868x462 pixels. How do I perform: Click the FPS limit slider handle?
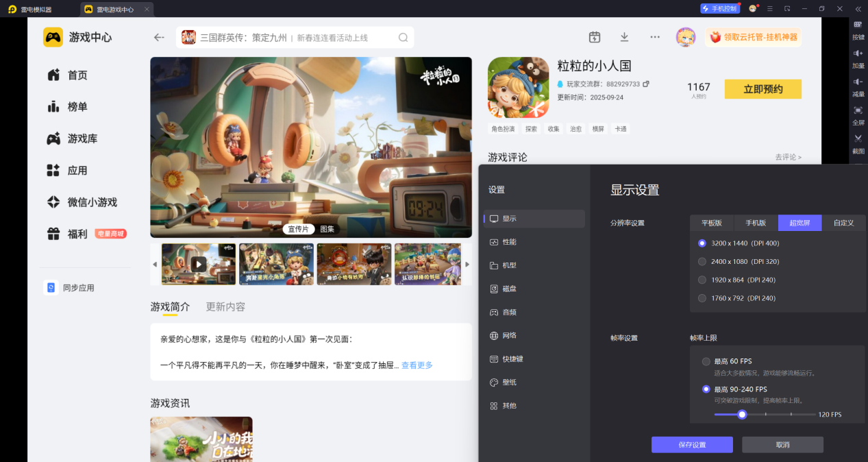click(741, 414)
